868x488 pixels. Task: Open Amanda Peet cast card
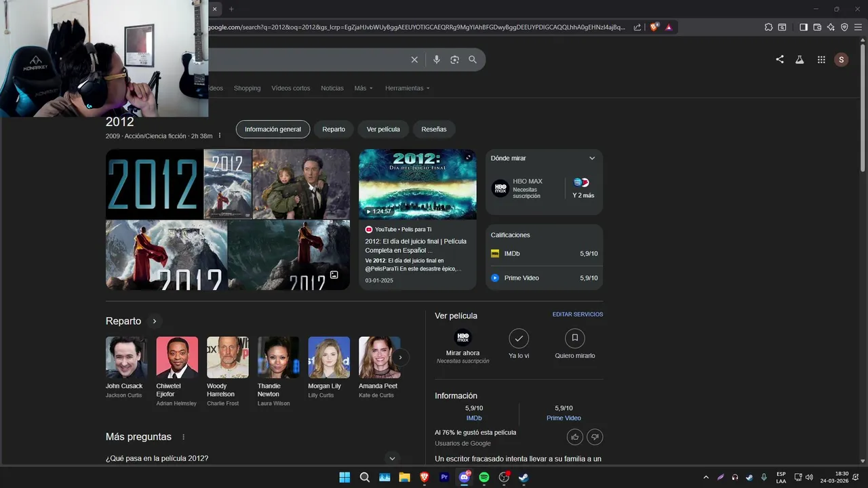[x=379, y=367]
